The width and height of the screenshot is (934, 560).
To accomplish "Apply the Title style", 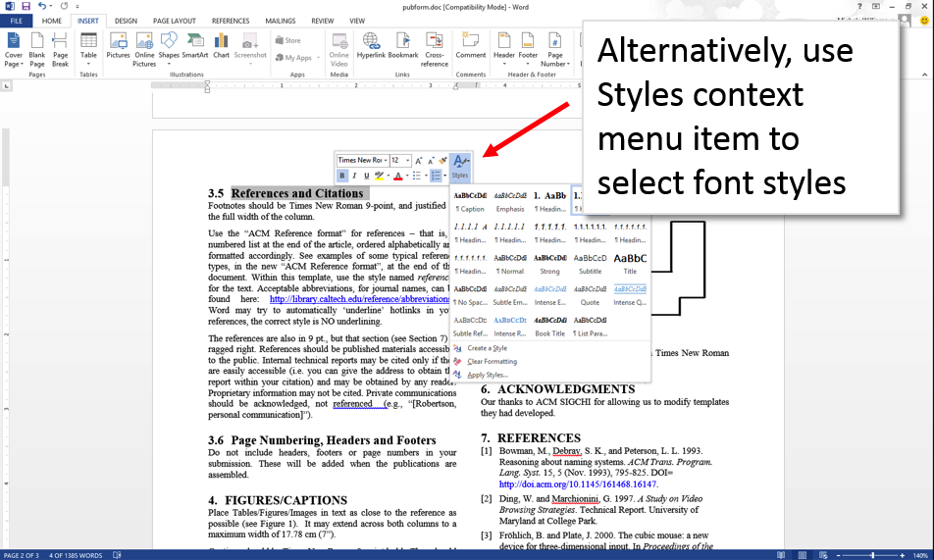I will (630, 264).
